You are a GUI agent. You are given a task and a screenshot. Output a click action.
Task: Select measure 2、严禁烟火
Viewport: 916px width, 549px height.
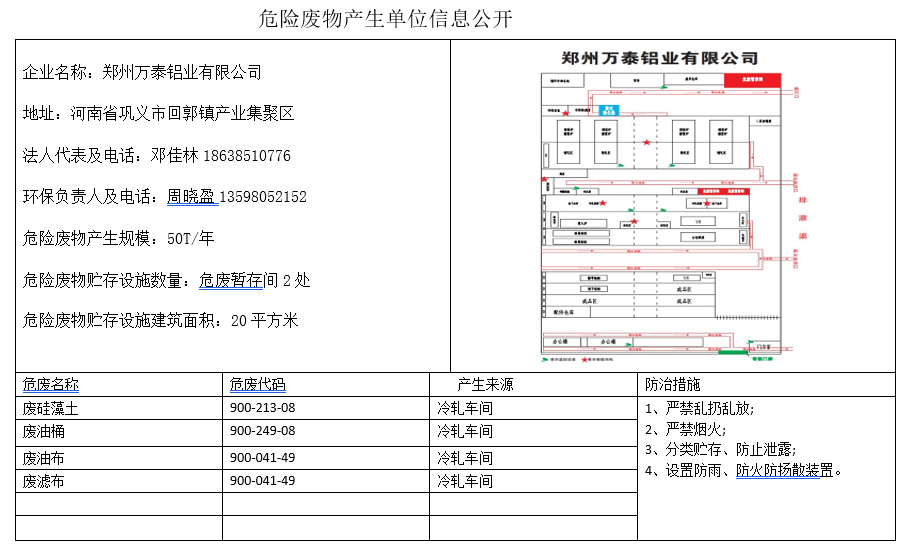(x=685, y=429)
